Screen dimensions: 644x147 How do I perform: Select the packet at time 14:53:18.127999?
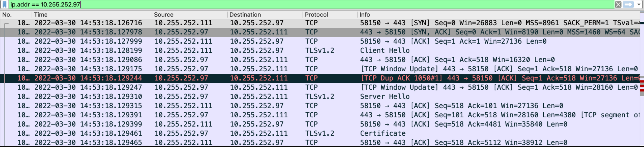pyautogui.click(x=320, y=41)
